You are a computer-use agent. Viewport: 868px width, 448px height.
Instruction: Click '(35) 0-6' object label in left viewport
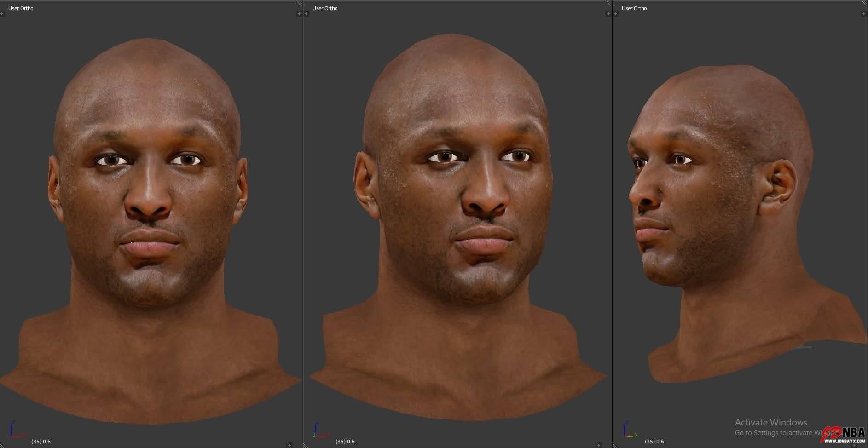(41, 442)
